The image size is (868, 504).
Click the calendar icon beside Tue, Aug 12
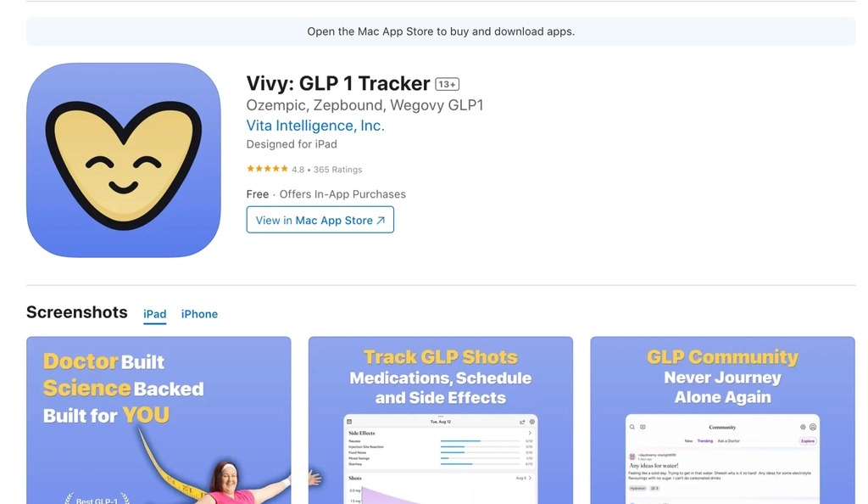(349, 422)
